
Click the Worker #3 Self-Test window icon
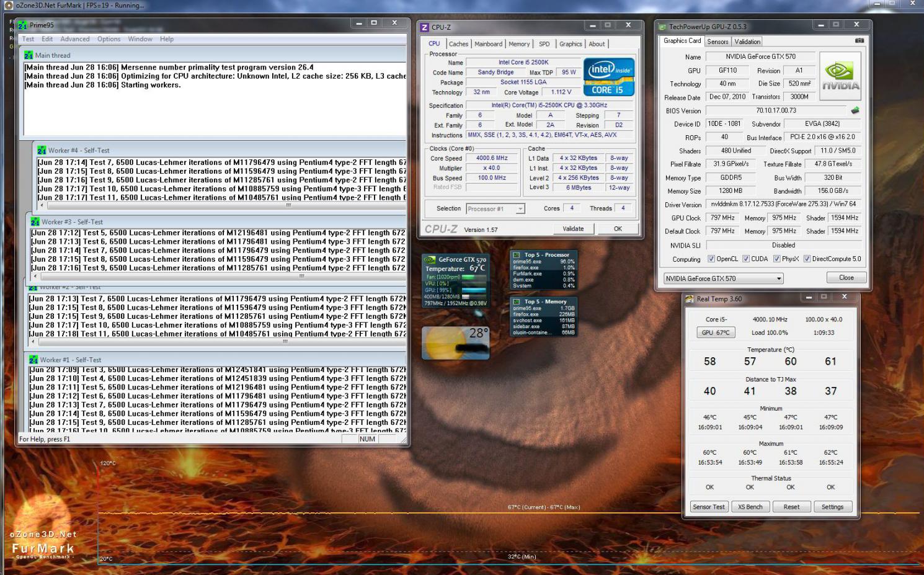(x=35, y=221)
